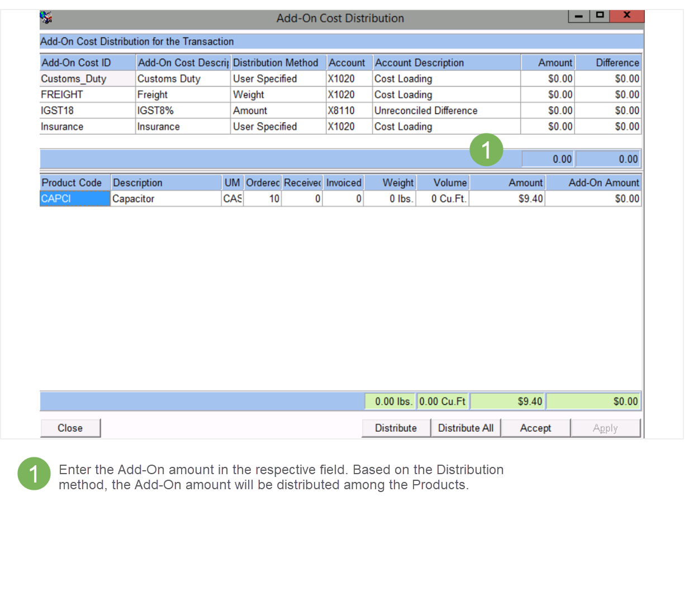
Task: Click the Accept button
Action: coord(535,428)
